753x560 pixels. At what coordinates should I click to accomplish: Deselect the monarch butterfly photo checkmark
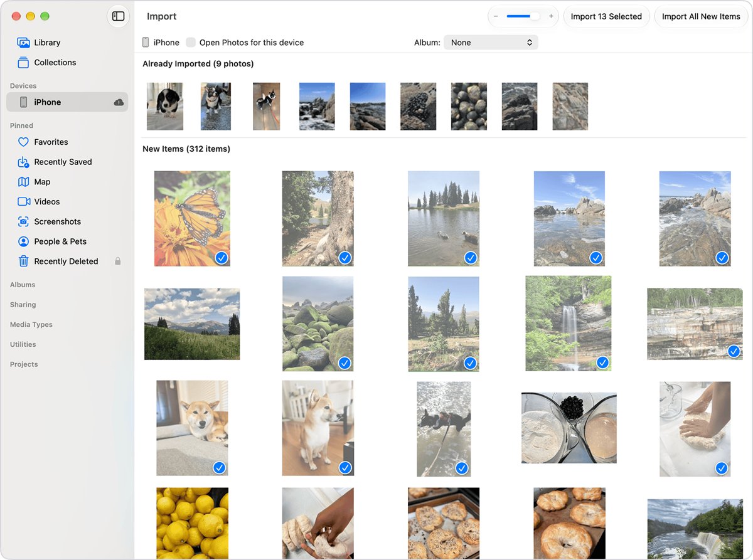[221, 258]
